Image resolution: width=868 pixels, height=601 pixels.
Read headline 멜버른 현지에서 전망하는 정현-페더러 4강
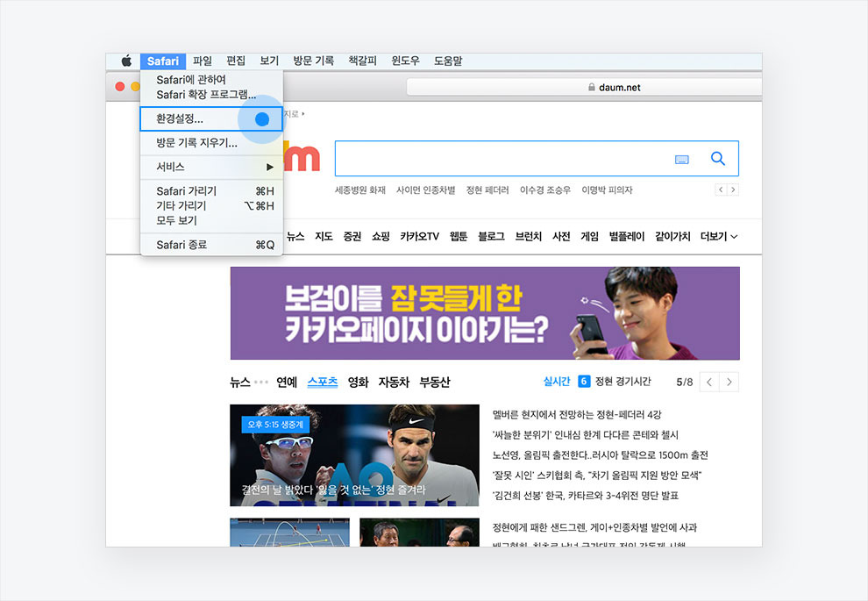coord(577,415)
